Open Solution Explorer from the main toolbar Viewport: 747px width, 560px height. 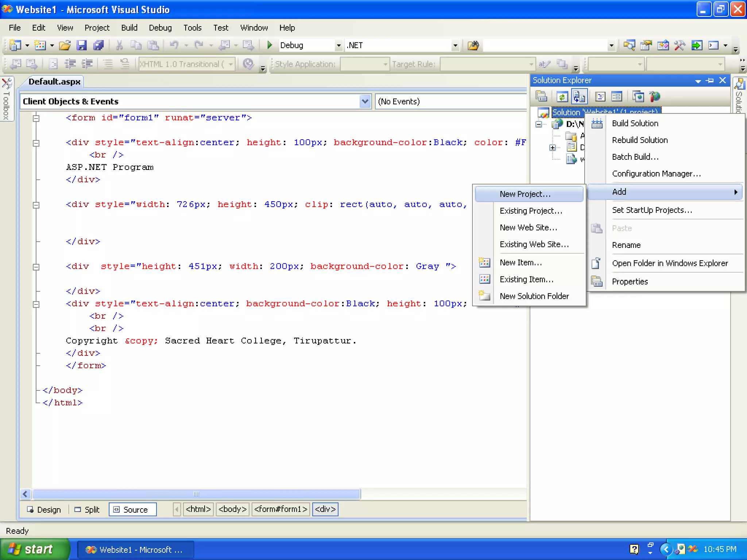pyautogui.click(x=629, y=45)
